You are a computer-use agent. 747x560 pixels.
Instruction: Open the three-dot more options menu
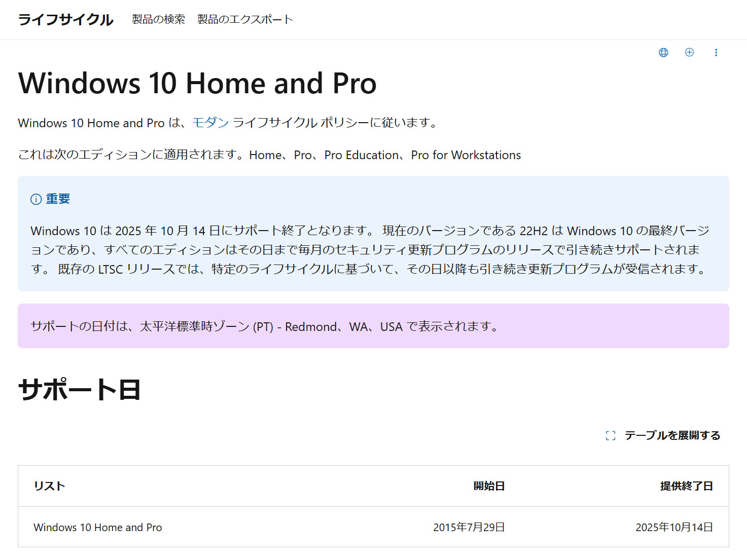tap(716, 53)
